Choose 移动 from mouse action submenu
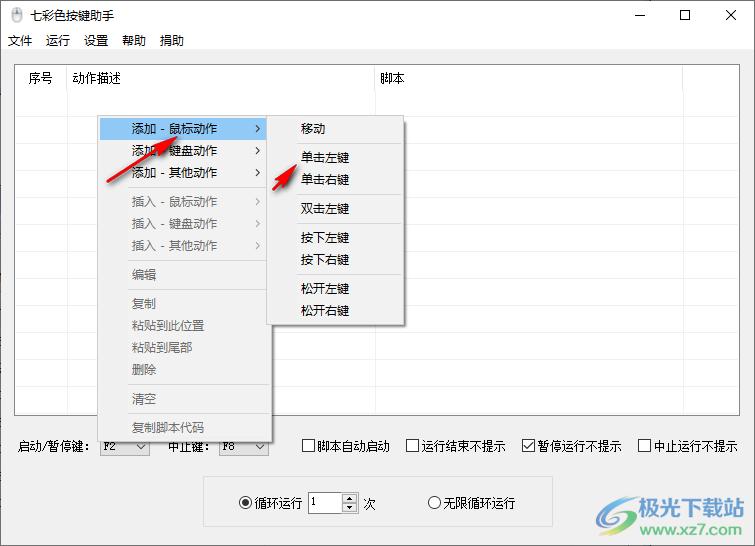This screenshot has height=546, width=755. pos(313,129)
